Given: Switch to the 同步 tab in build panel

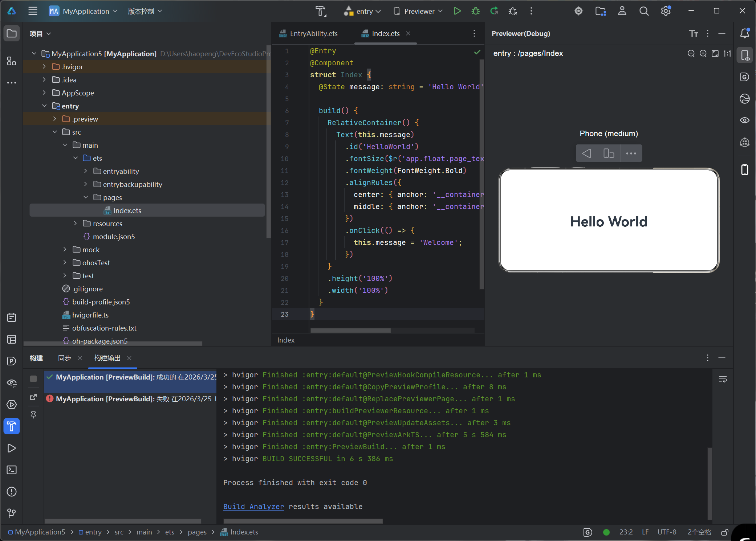Looking at the screenshot, I should pyautogui.click(x=65, y=358).
